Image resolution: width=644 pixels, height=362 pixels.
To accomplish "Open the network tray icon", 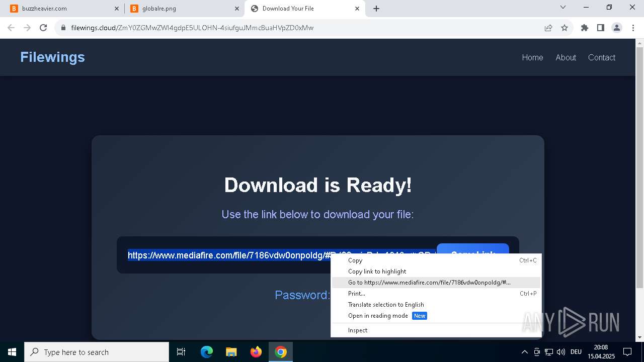I will (x=549, y=352).
